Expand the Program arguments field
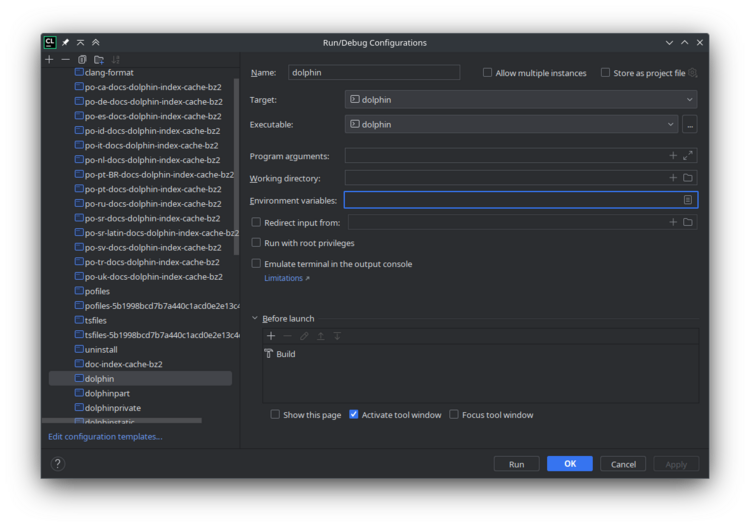Viewport: 750px width, 527px height. (x=688, y=156)
